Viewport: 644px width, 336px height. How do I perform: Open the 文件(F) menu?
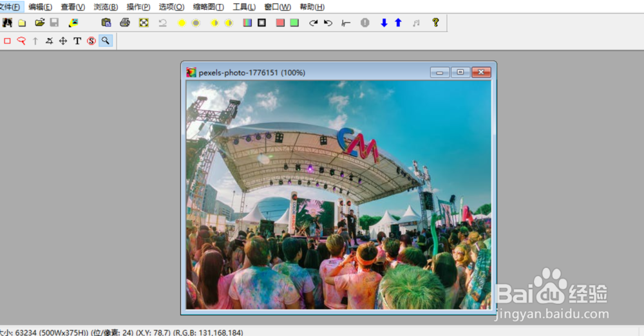(x=10, y=6)
